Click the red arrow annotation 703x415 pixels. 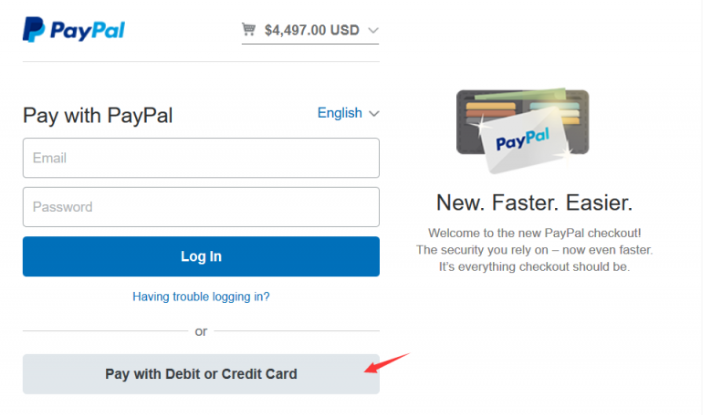tap(386, 363)
